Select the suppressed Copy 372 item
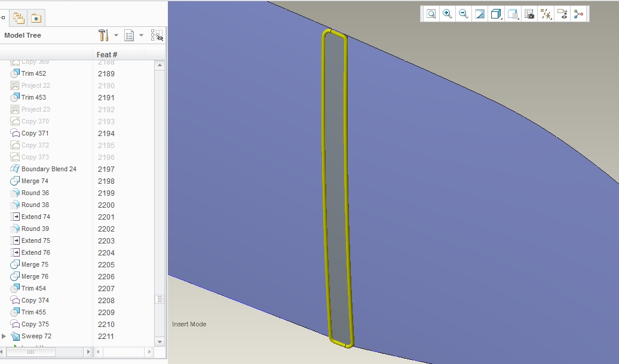This screenshot has height=364, width=619. 35,145
